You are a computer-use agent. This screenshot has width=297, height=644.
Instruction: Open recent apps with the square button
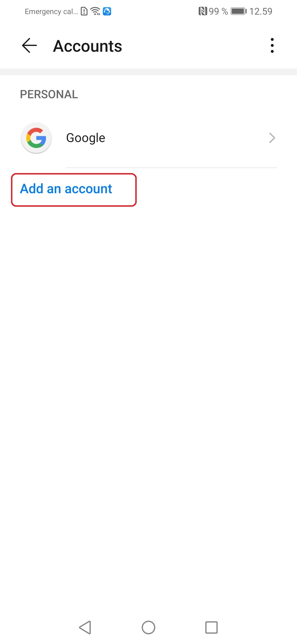pyautogui.click(x=211, y=627)
